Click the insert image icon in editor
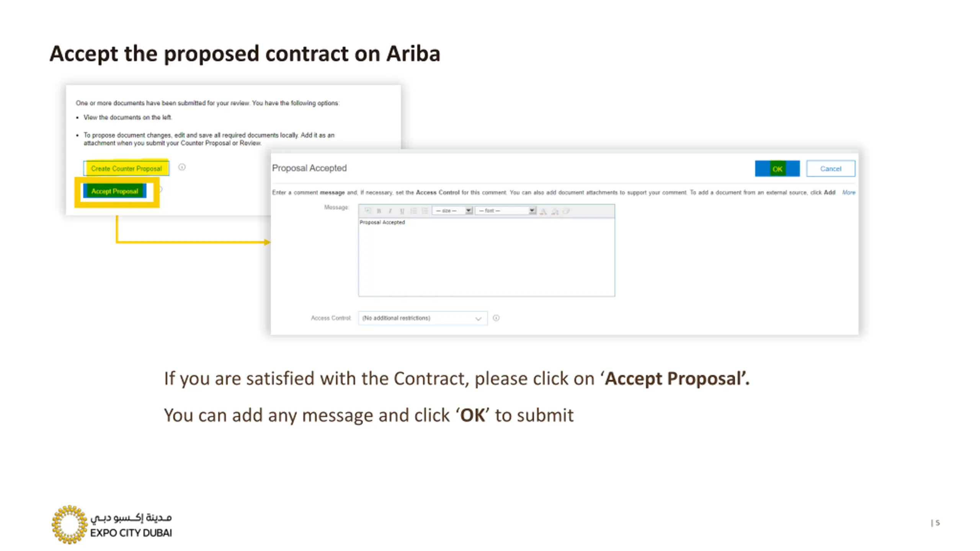The image size is (980, 551). [x=367, y=211]
